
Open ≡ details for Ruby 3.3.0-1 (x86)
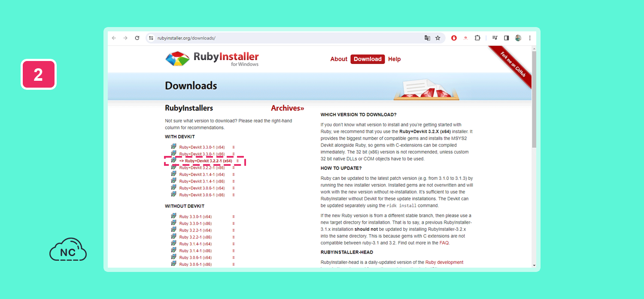tap(234, 223)
